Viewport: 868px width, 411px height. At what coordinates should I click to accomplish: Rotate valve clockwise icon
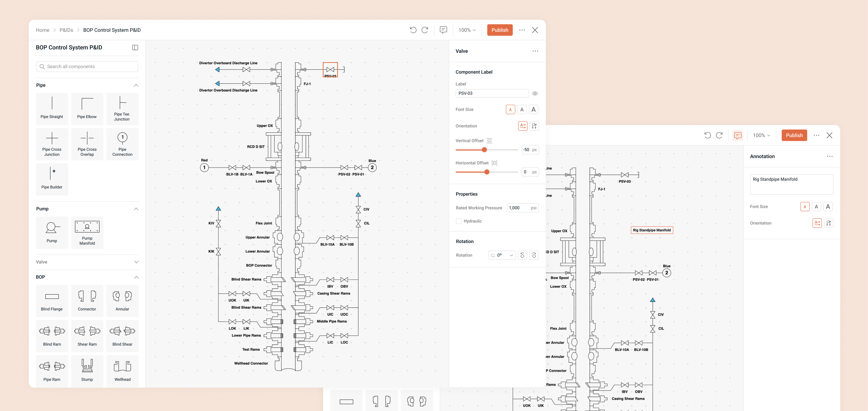pyautogui.click(x=534, y=255)
